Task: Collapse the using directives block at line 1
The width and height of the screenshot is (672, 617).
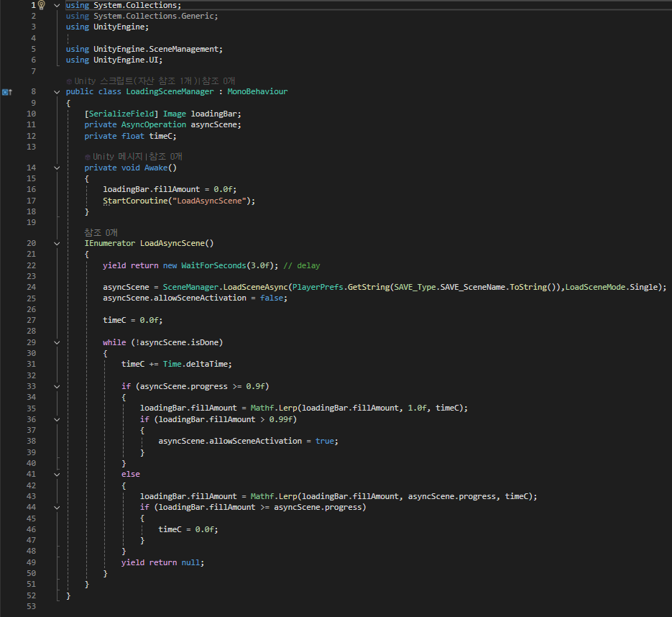Action: click(57, 6)
